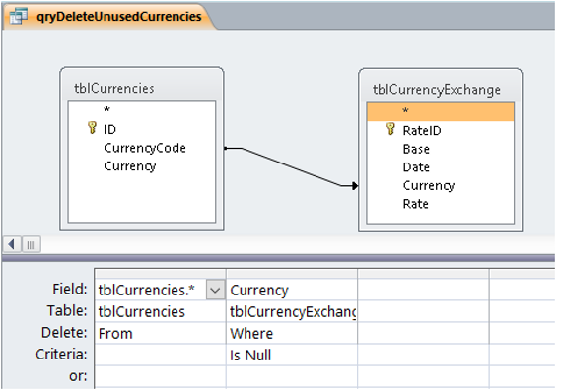Click the tblCurrencyExchange table title
This screenshot has height=392, width=562.
(x=437, y=90)
